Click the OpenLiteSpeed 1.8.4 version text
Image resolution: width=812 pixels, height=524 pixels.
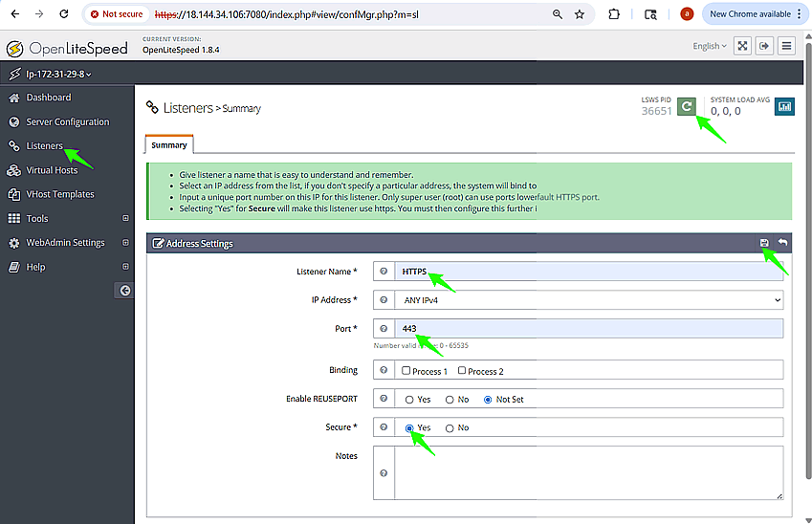coord(181,50)
